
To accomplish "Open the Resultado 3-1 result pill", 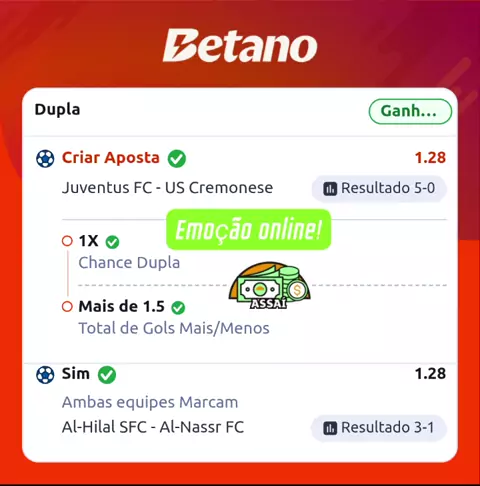I will pos(379,428).
